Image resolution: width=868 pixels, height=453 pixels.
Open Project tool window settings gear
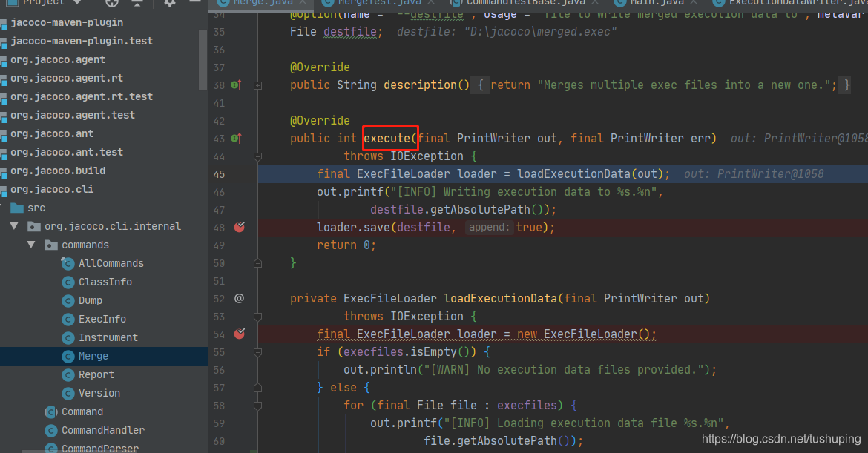pos(169,3)
